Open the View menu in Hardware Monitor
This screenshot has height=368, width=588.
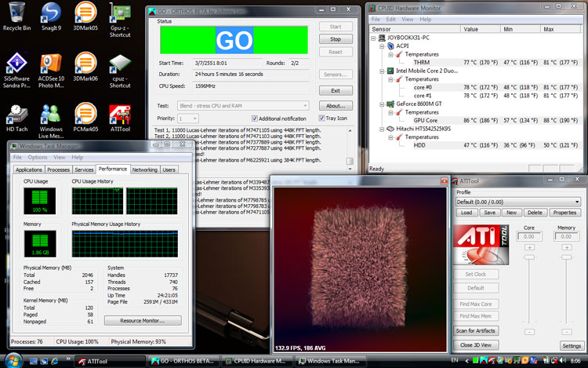click(x=408, y=19)
